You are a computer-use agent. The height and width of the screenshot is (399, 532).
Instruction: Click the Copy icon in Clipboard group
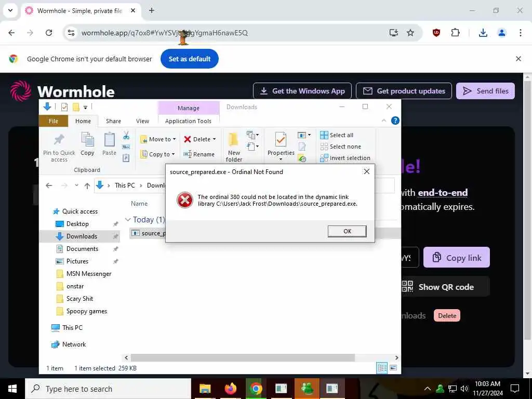click(87, 144)
